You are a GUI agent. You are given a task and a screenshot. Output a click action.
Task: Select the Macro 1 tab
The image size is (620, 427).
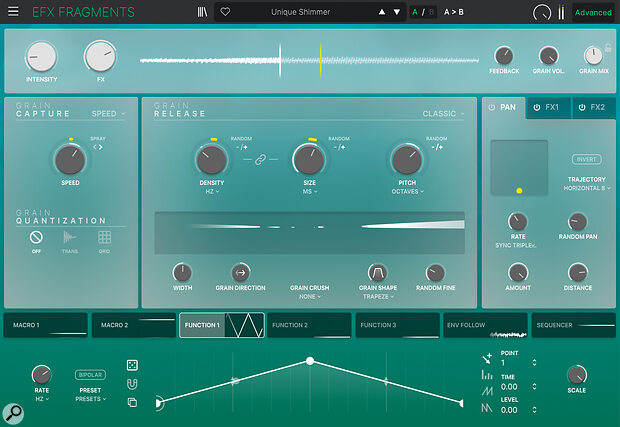pos(45,325)
